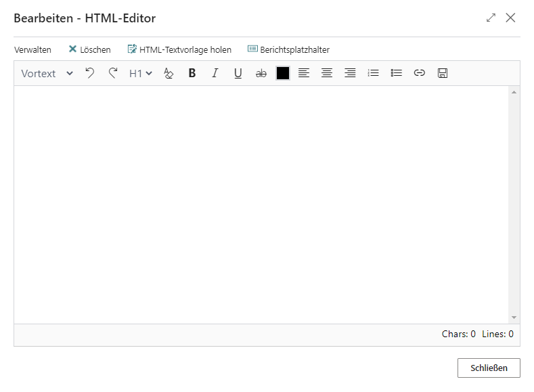Screen dimensions: 534x392
Task: Toggle underline formatting
Action: coord(238,73)
